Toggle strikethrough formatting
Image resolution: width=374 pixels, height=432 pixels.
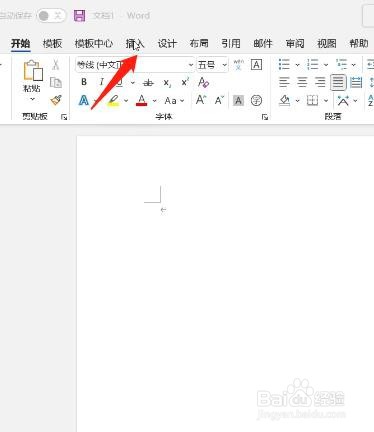(148, 83)
